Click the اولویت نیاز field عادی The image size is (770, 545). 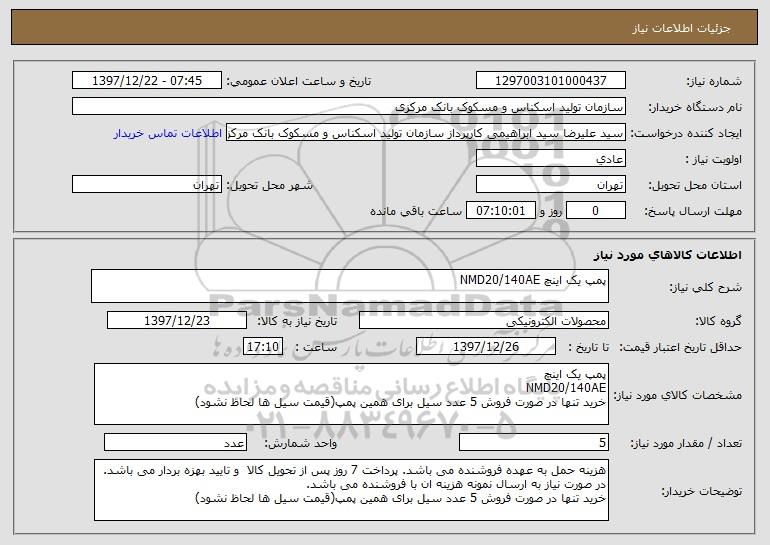pyautogui.click(x=550, y=159)
